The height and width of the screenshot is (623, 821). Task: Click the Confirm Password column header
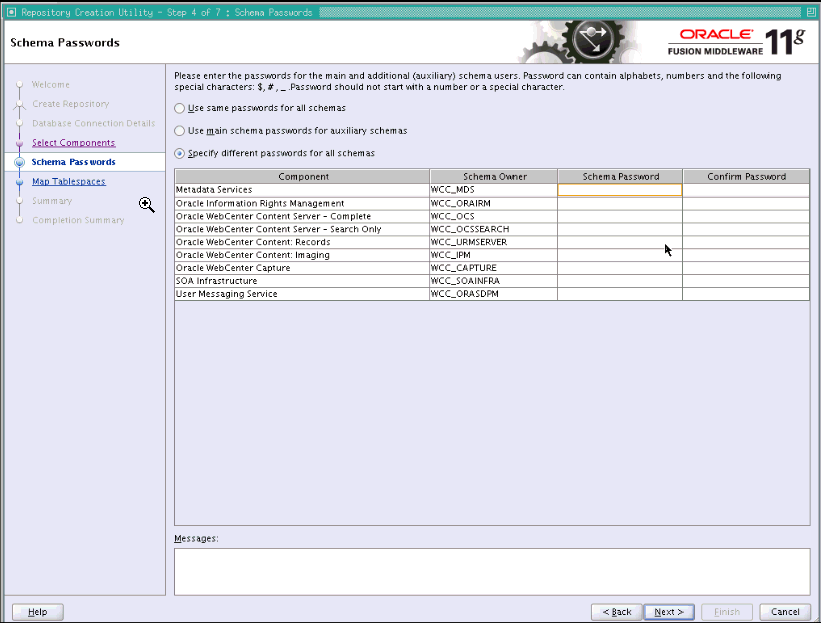(746, 176)
